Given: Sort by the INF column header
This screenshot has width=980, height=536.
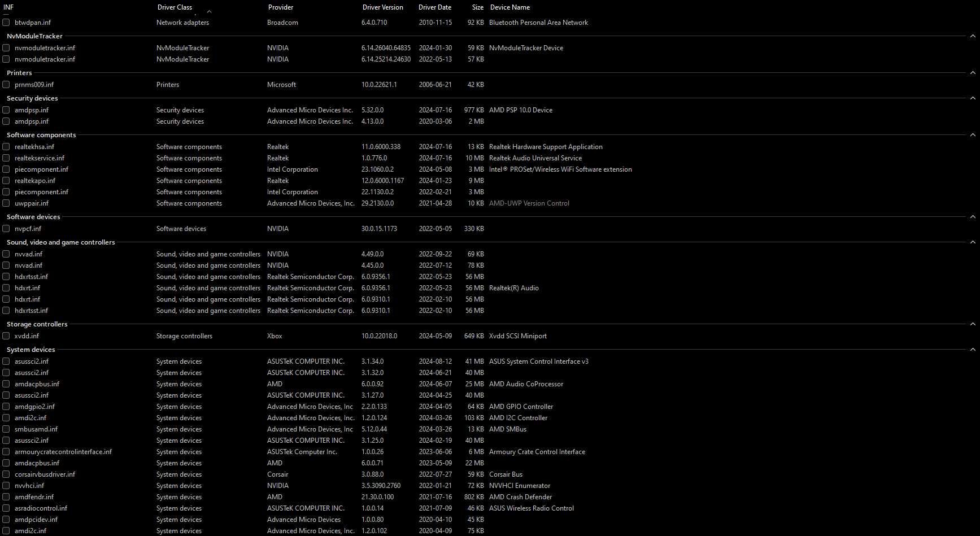Looking at the screenshot, I should [8, 7].
